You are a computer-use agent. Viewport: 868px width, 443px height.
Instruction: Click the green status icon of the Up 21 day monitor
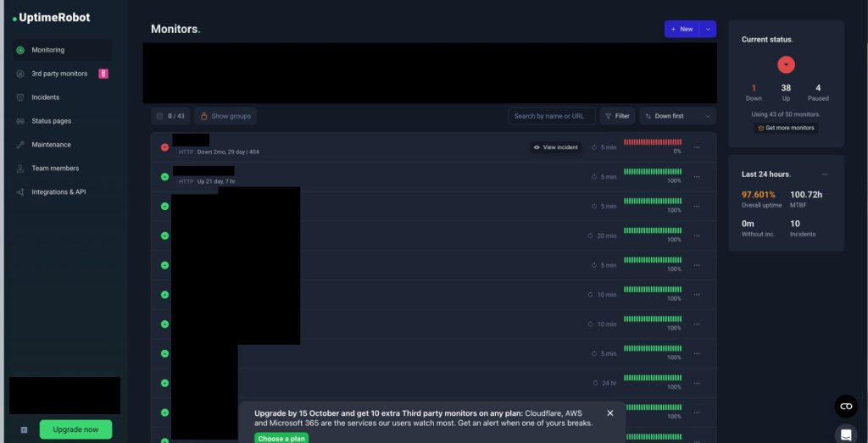[164, 176]
